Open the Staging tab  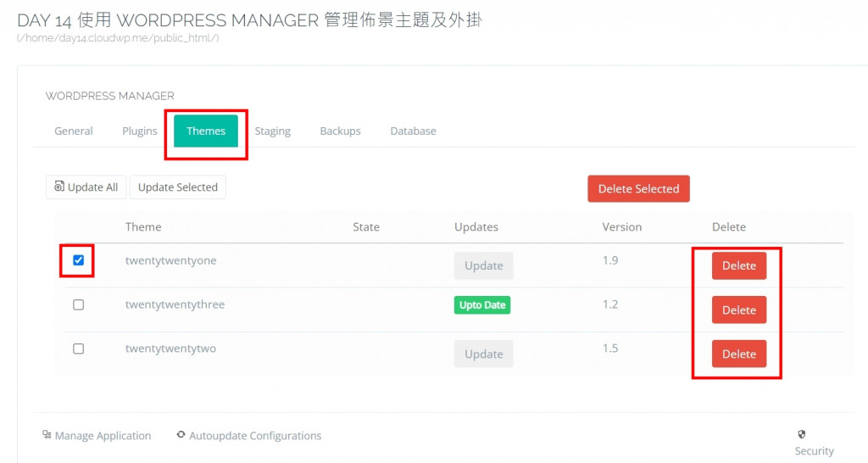click(272, 131)
